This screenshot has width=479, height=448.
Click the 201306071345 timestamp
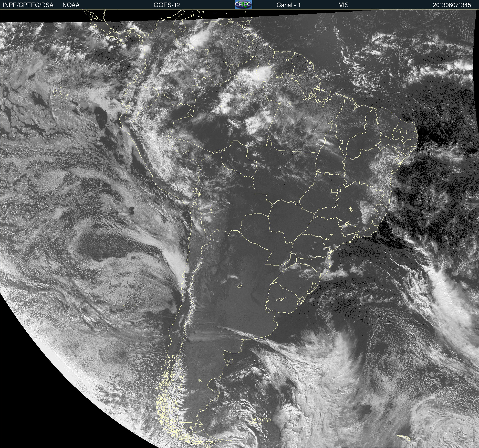pos(452,5)
